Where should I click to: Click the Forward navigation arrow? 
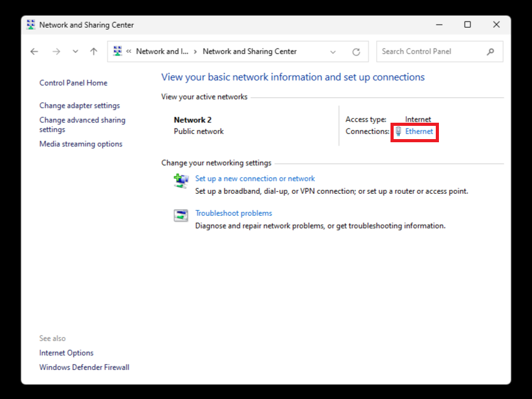click(x=56, y=52)
